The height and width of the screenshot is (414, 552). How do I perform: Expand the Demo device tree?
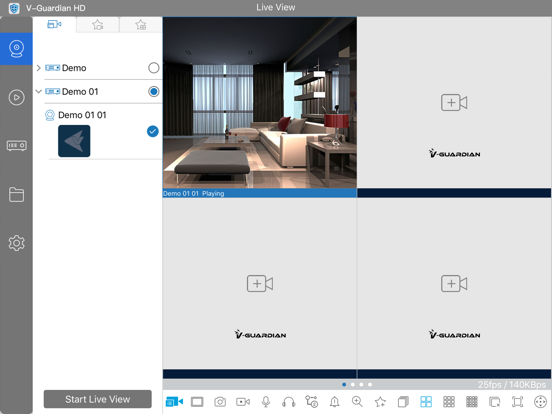coord(39,68)
